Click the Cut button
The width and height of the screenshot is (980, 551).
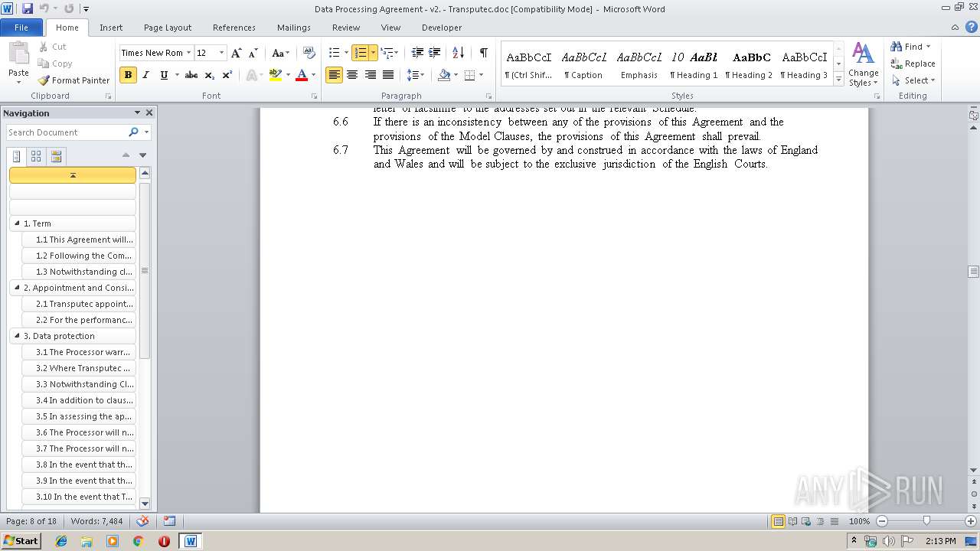53,47
